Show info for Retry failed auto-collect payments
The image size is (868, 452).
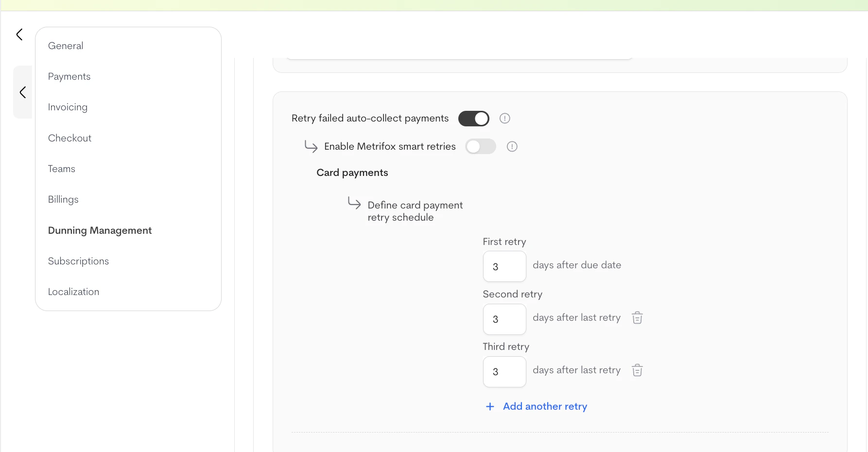[505, 118]
